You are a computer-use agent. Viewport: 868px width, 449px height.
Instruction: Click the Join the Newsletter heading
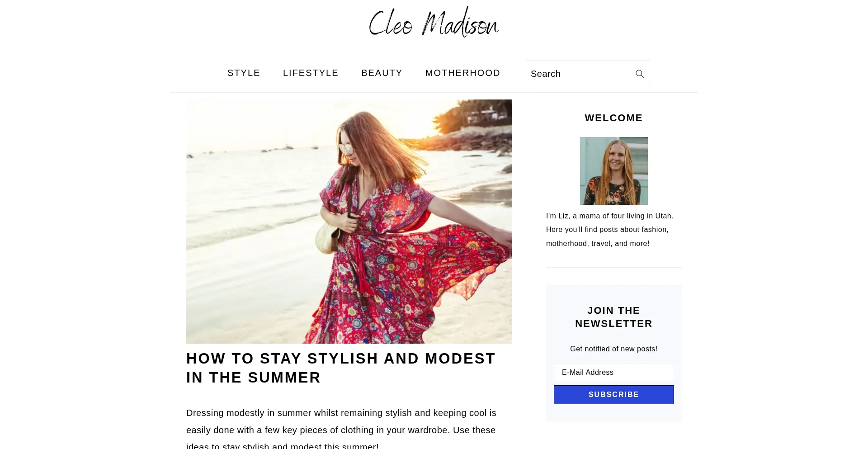pyautogui.click(x=613, y=317)
